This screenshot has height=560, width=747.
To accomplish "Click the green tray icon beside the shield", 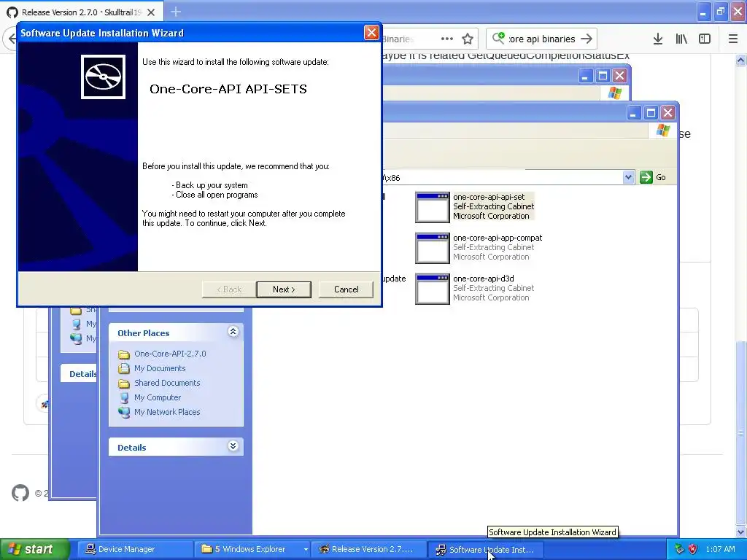I will tap(679, 549).
